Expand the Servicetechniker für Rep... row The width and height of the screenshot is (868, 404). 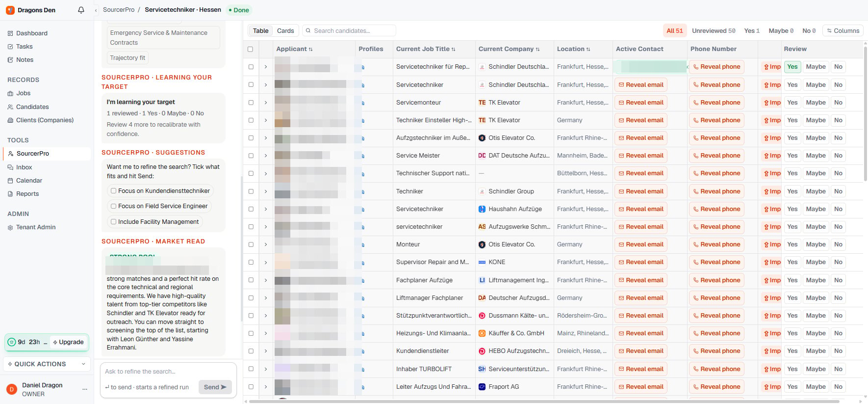point(266,67)
